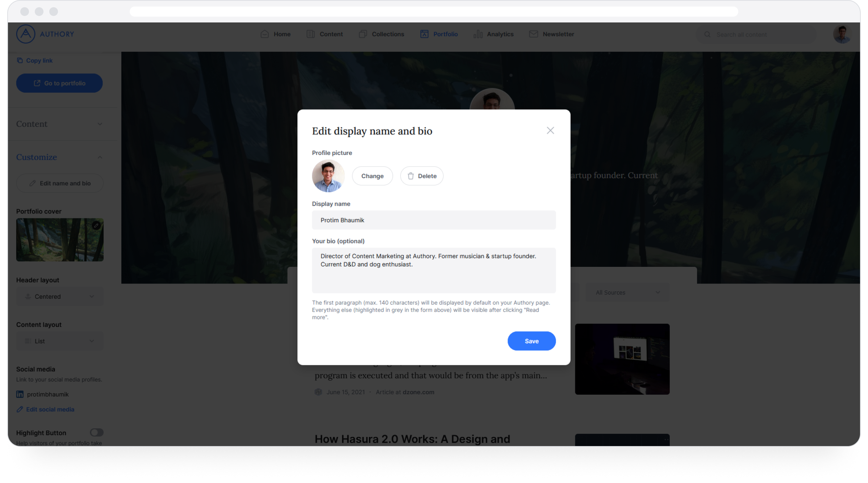Screen dimensions: 868x483
Task: Click the Collections stacked pages icon
Action: tap(363, 34)
